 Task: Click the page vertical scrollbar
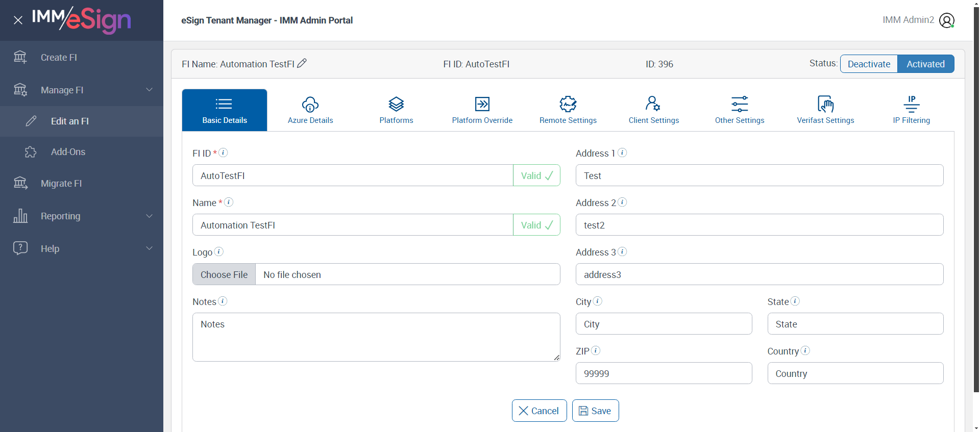976,204
